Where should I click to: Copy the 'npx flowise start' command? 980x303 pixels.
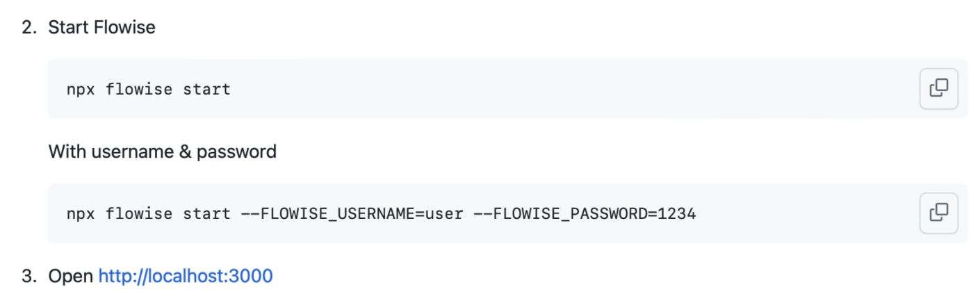938,88
